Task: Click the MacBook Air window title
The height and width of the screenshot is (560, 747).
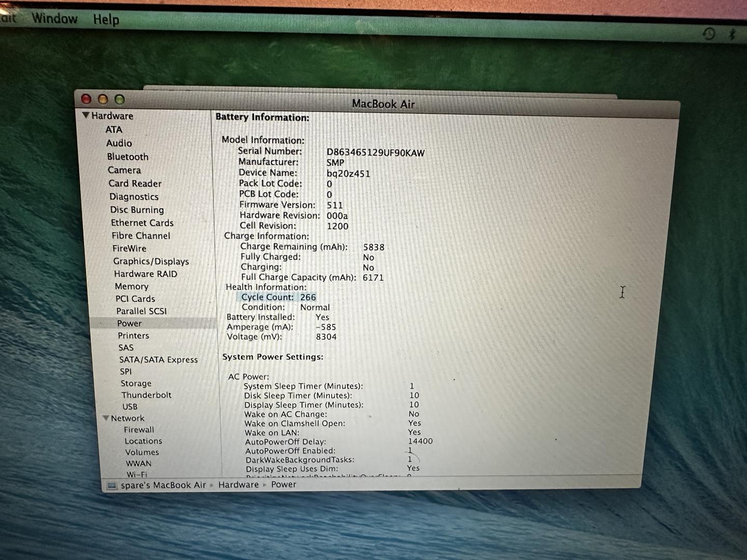Action: (383, 104)
